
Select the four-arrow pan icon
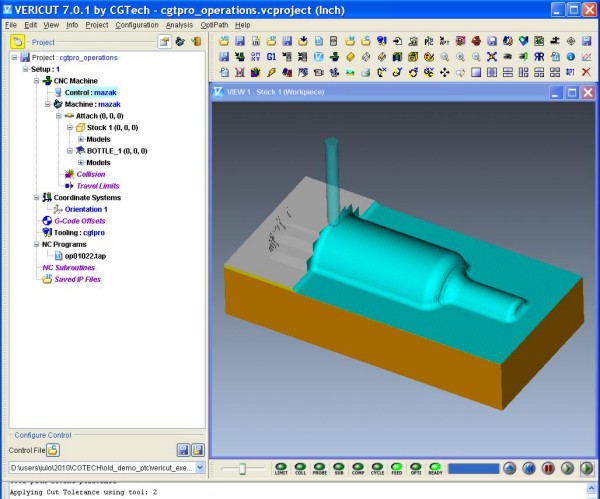point(445,72)
